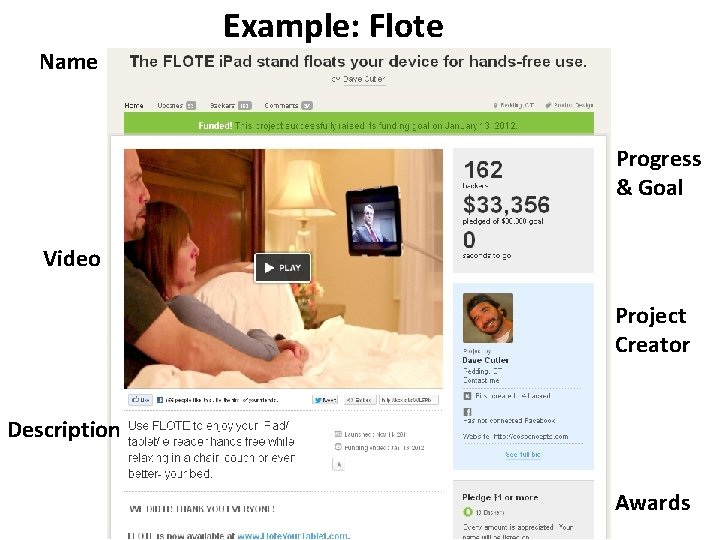Click the clock icon beside Funding ended
The width and height of the screenshot is (720, 540).
coord(338,447)
